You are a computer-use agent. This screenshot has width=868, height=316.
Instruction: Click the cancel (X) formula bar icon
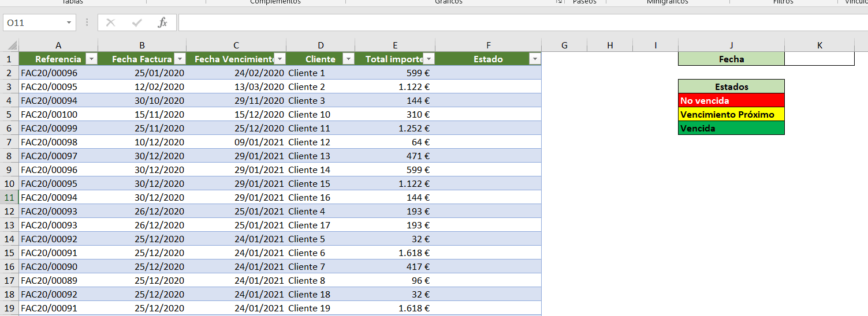[111, 22]
